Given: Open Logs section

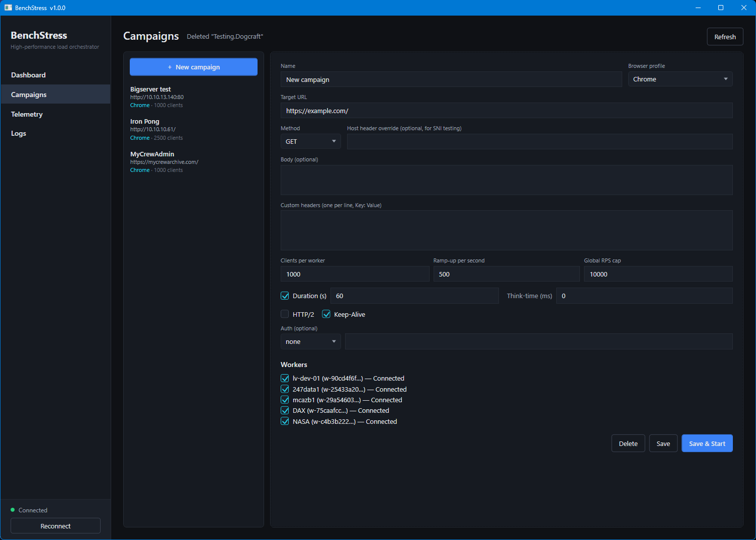Looking at the screenshot, I should pos(55,133).
